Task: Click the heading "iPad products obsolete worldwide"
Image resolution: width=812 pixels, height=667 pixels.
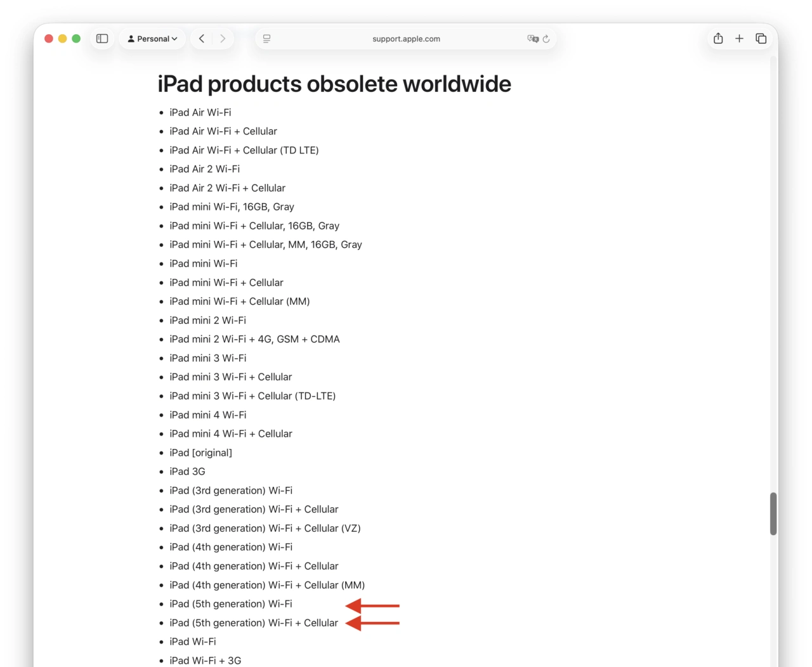Action: click(x=334, y=84)
